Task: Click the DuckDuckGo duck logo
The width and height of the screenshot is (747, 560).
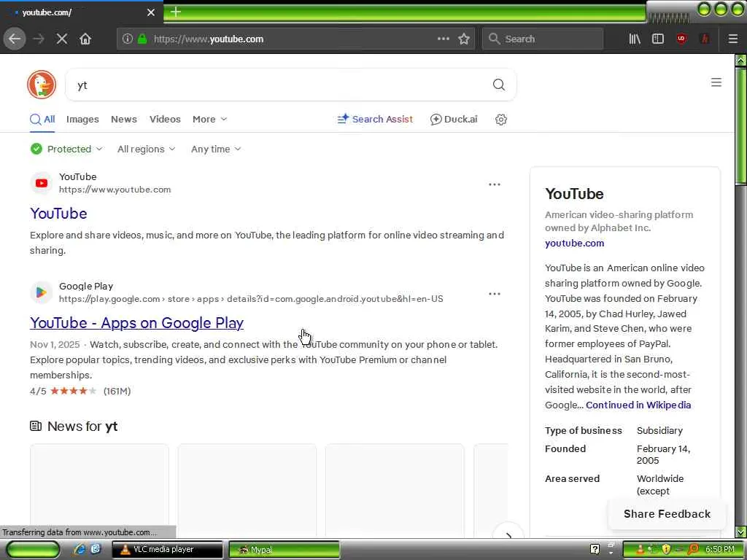Action: (42, 85)
